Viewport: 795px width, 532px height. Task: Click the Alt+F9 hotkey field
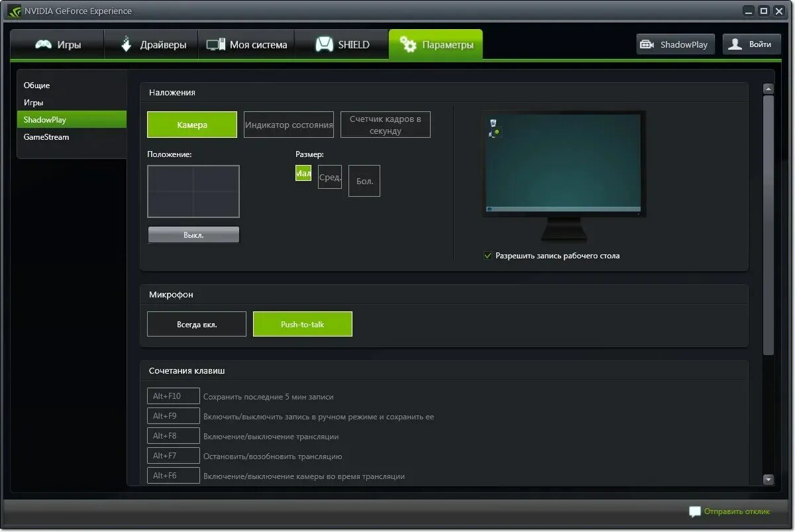pyautogui.click(x=174, y=416)
